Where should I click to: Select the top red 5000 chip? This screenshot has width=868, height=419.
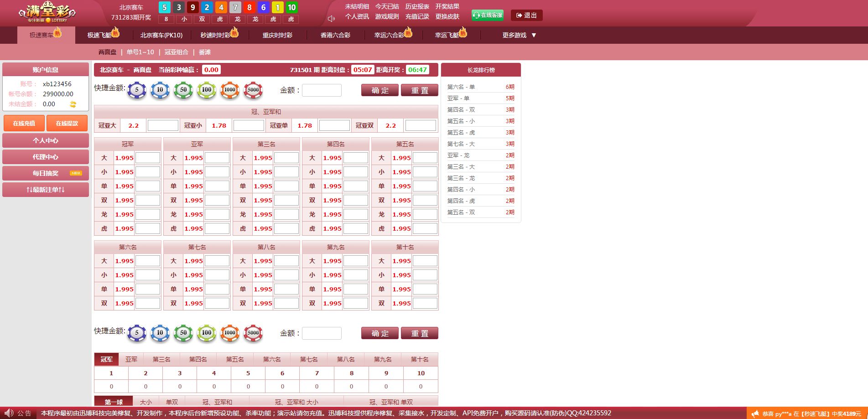click(x=253, y=90)
